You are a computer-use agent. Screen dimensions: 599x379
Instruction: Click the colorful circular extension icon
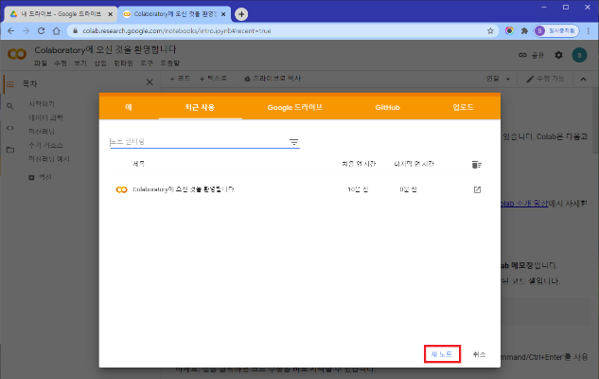pos(509,31)
